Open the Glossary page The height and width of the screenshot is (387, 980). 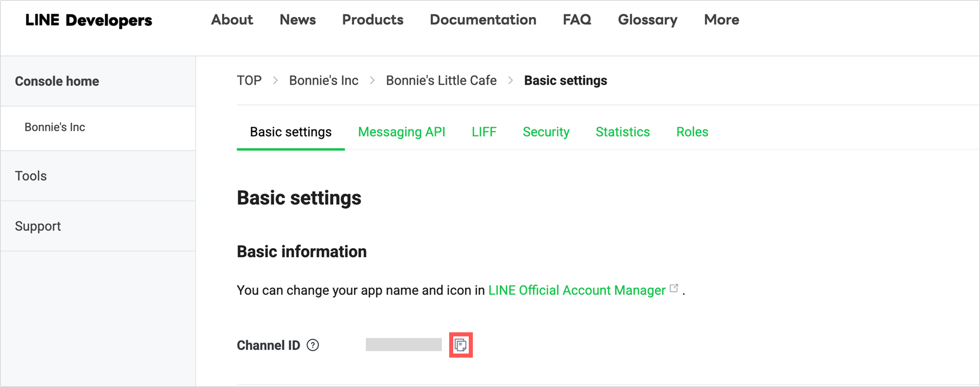(x=648, y=20)
